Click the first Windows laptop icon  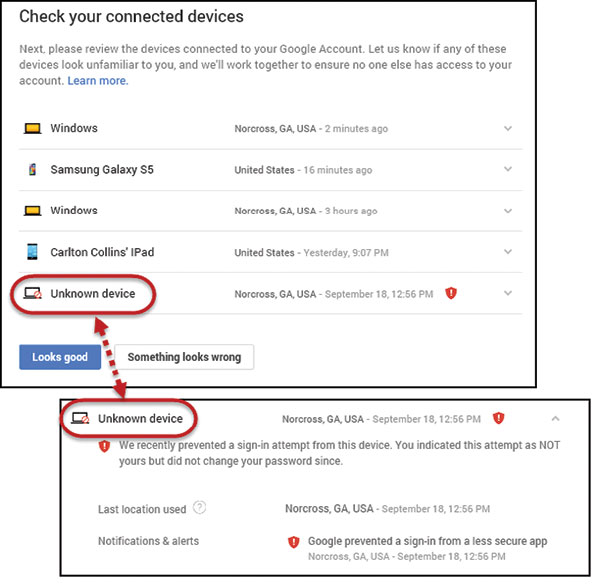[32, 129]
